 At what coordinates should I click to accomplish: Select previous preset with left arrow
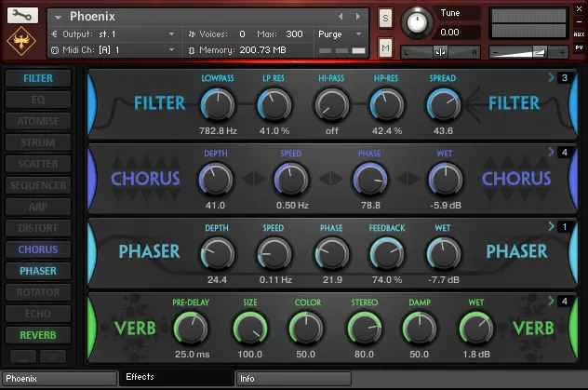[x=341, y=16]
